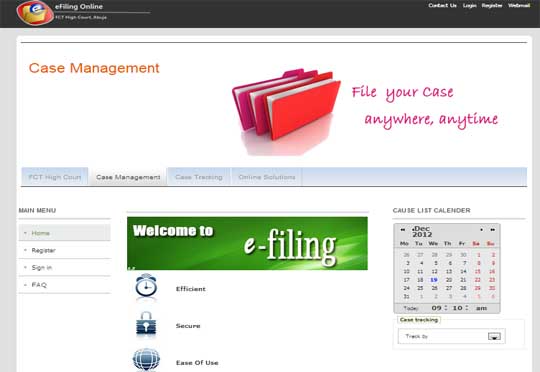
Task: Click the padlock Secure icon
Action: [146, 324]
